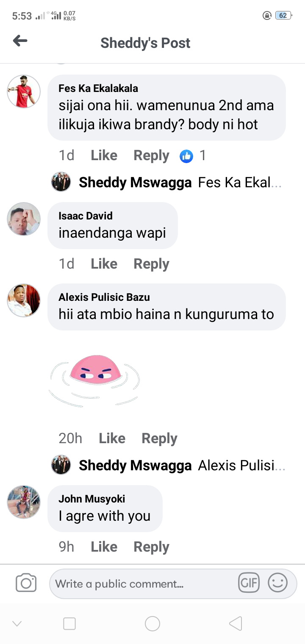Screen dimensions: 305x644
Task: Open Isaac David's profile picture
Action: pos(24,219)
